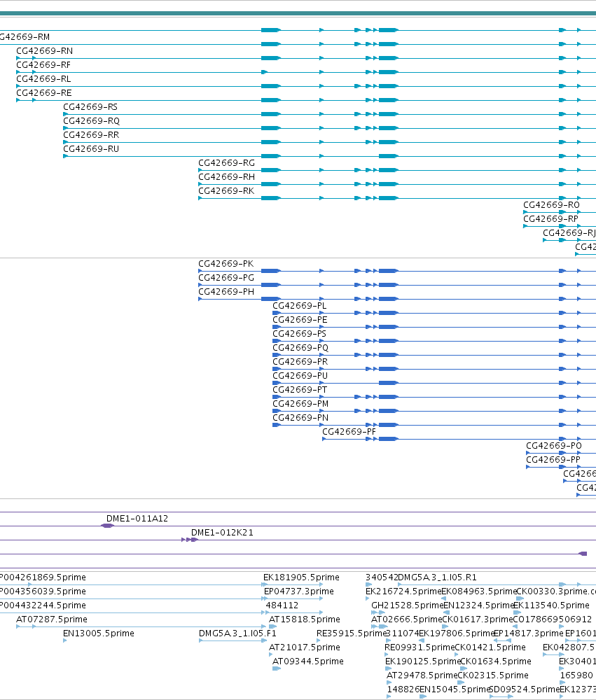Select the CG42669-RF transcript label

(x=43, y=65)
